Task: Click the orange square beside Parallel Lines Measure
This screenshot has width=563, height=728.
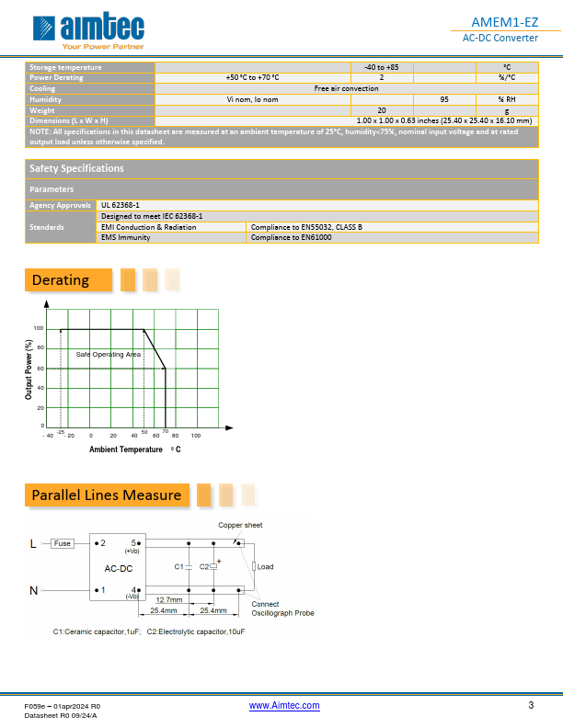Action: (x=204, y=495)
